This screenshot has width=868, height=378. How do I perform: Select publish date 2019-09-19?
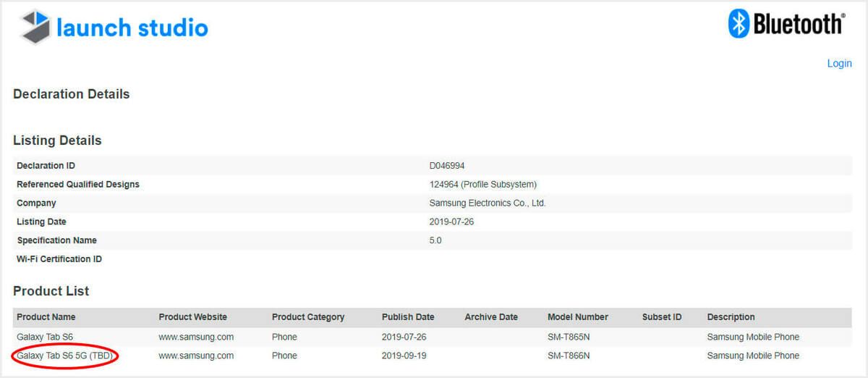pyautogui.click(x=404, y=356)
